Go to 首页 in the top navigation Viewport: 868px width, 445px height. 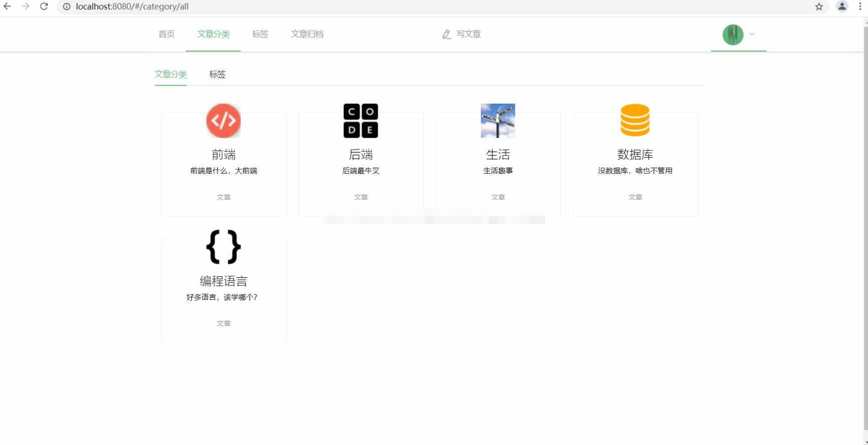coord(166,34)
